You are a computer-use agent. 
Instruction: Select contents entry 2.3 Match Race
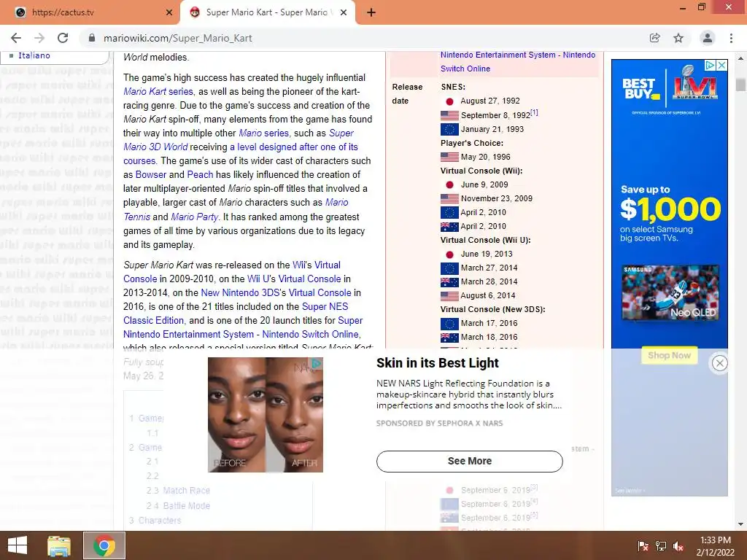[178, 491]
